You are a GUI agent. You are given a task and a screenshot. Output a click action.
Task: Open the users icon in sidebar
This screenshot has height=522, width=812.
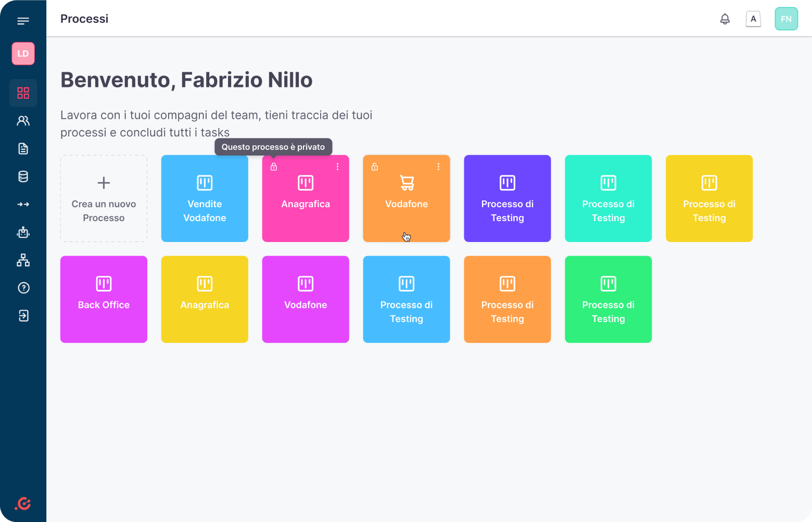(x=23, y=121)
